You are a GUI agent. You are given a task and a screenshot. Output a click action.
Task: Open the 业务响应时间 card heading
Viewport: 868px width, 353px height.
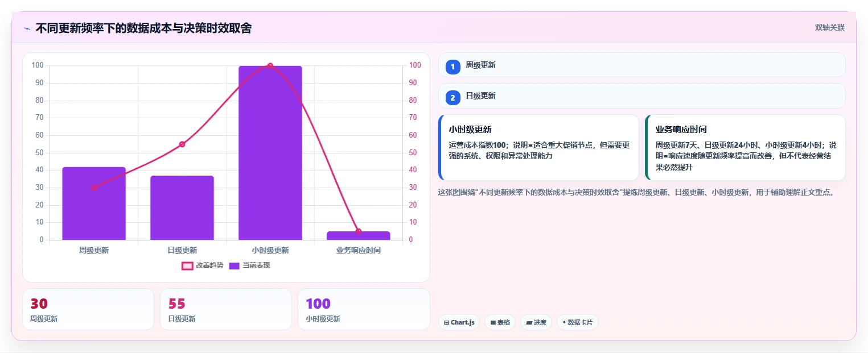coord(681,130)
